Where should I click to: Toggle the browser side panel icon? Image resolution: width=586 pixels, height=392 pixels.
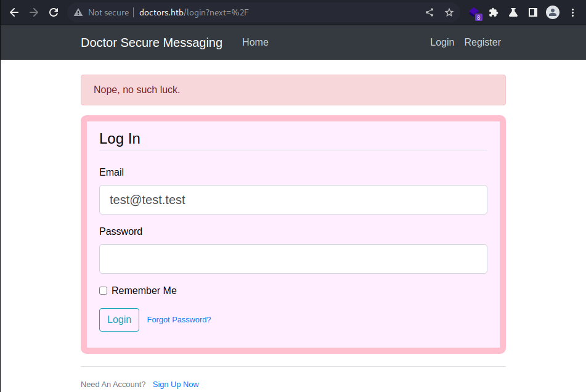point(533,13)
